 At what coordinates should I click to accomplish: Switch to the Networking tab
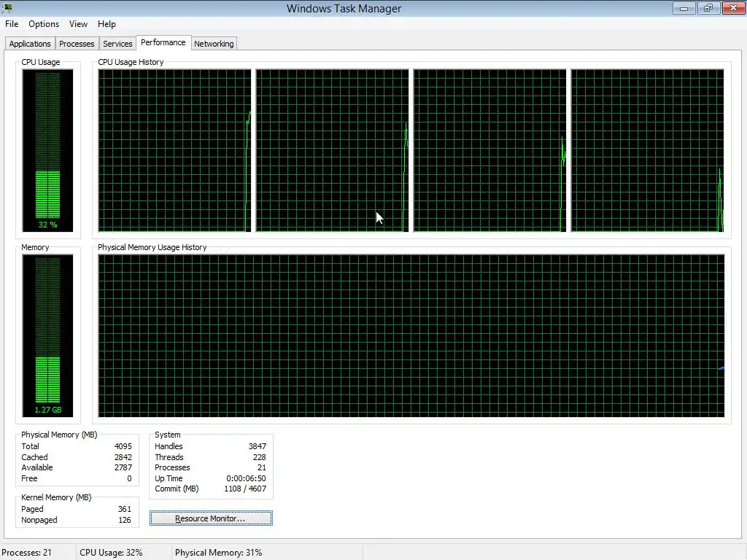coord(214,44)
